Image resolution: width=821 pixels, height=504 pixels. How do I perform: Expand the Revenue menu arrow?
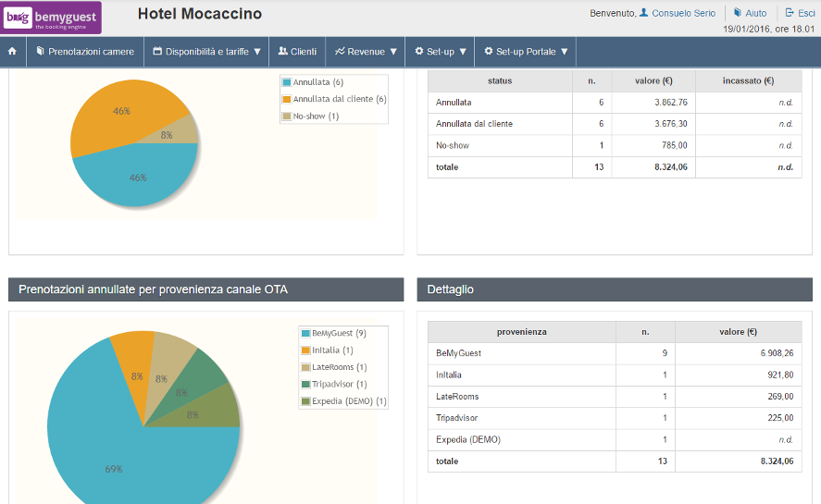coord(393,52)
